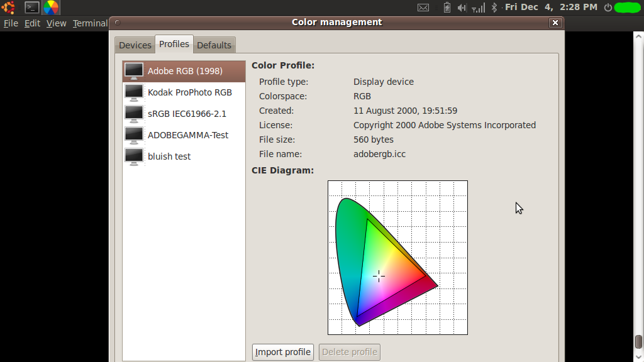
Task: Click the Delete profile button
Action: pos(350,352)
